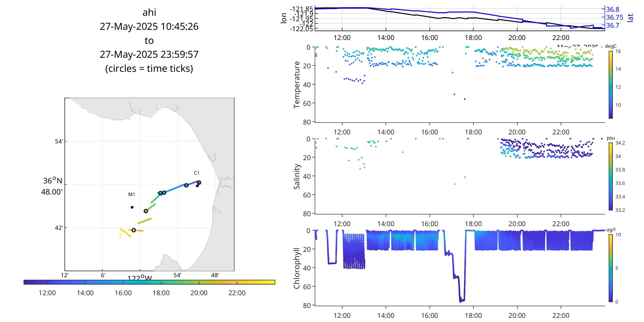Viewport: 644px width, 322px height.
Task: Click the psu salinity colorbar
Action: pyautogui.click(x=611, y=176)
